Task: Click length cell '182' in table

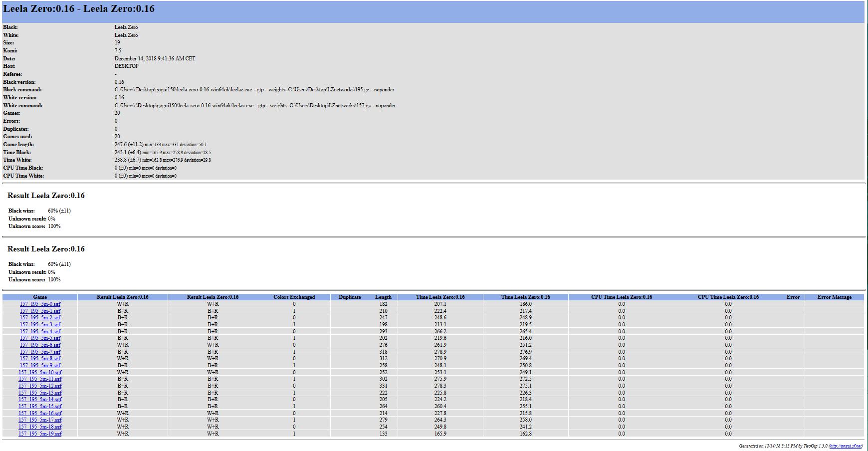Action: click(x=383, y=304)
